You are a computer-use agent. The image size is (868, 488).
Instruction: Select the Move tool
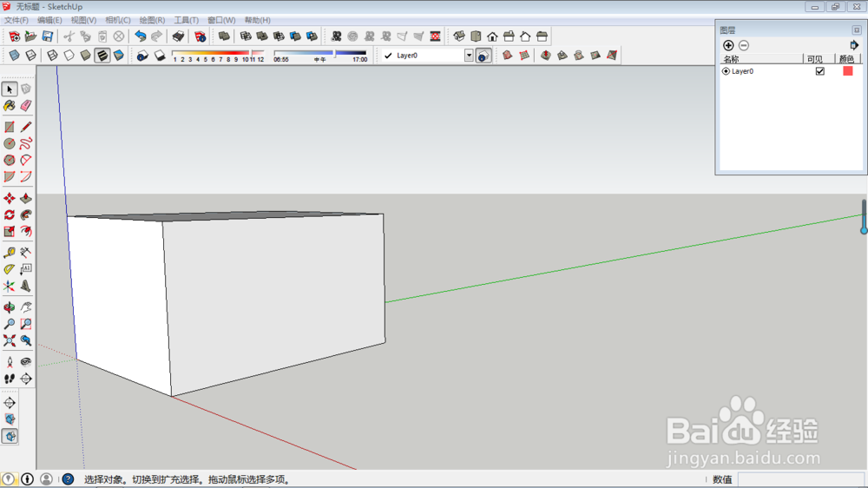(10, 198)
